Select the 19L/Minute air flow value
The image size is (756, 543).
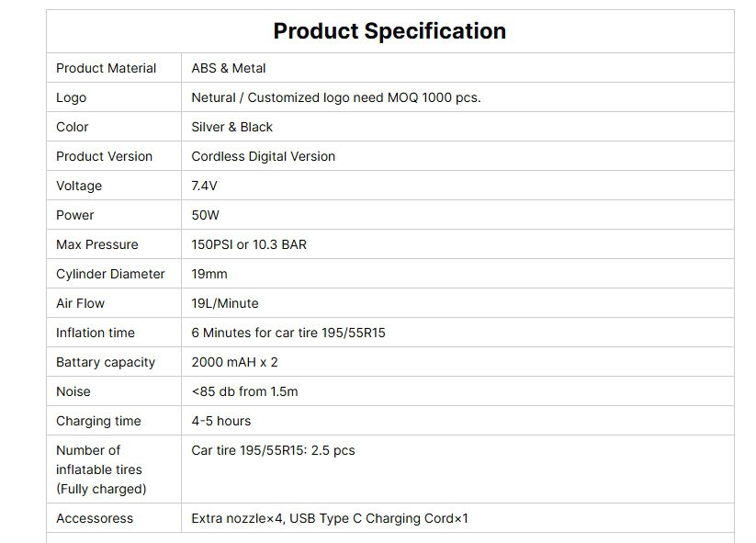(x=225, y=303)
